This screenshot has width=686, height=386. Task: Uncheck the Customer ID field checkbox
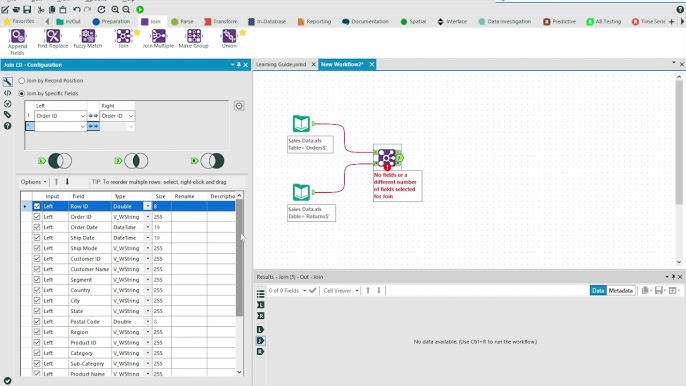click(37, 259)
